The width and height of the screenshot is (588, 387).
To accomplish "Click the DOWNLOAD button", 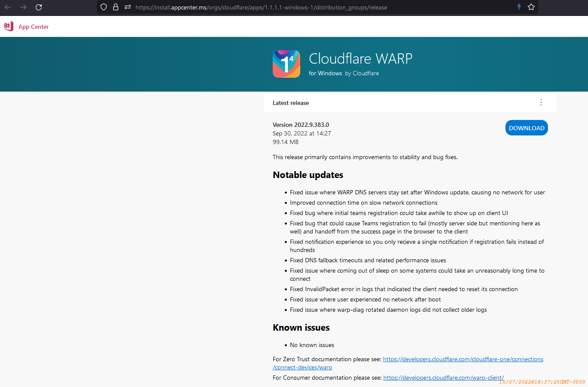I will tap(526, 128).
